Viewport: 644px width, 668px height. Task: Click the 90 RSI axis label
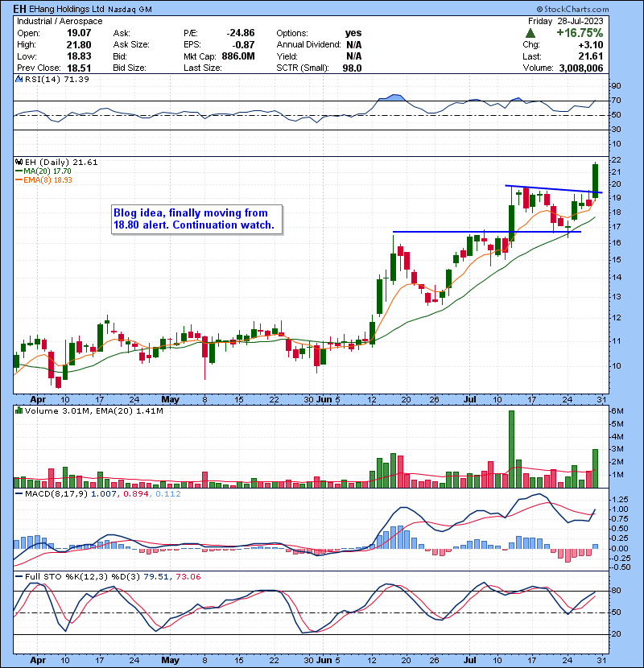(x=617, y=85)
